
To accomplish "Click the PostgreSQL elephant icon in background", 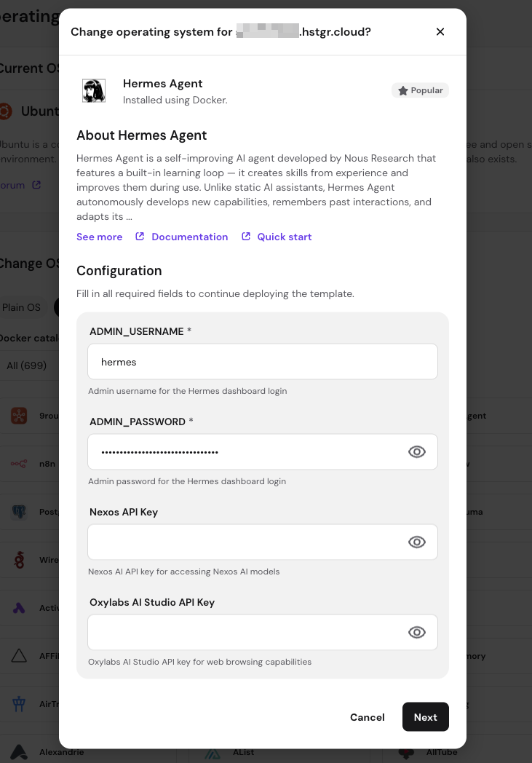I will coord(19,512).
